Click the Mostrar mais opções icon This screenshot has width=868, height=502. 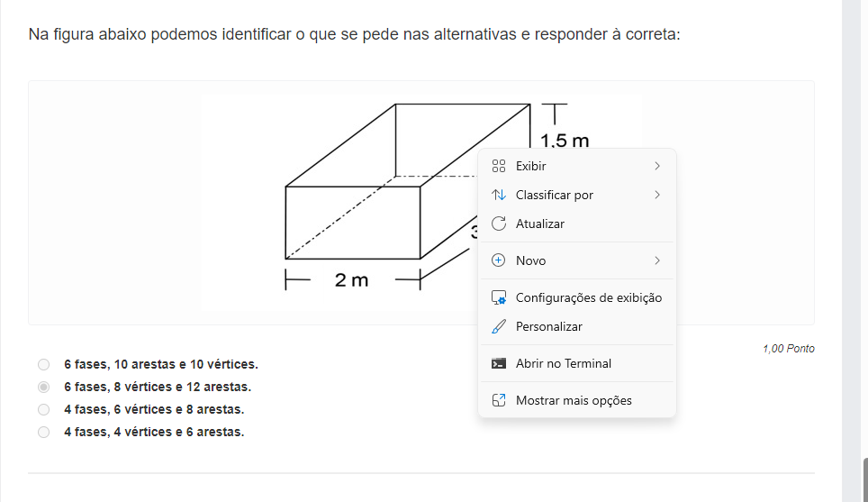(x=499, y=400)
